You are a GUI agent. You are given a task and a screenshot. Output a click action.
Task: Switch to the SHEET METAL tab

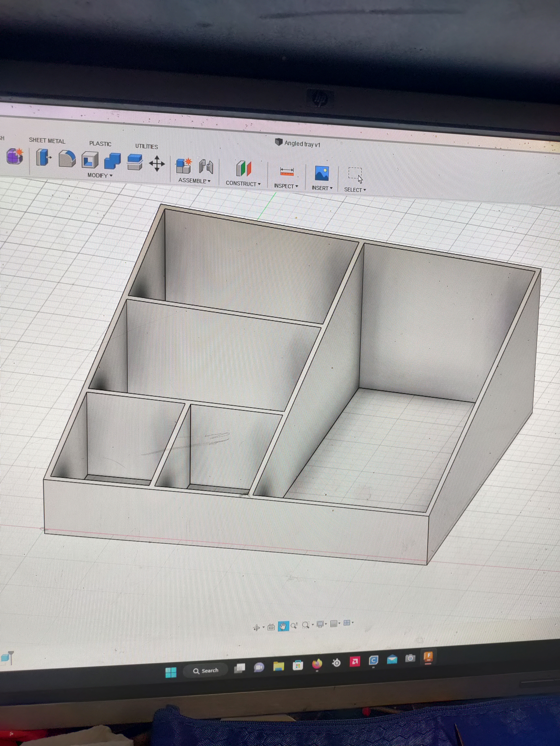(x=47, y=141)
